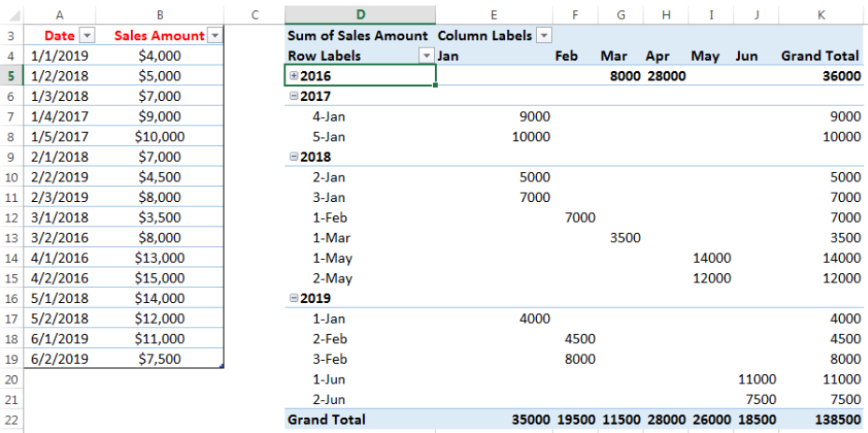Click the select-all corner triangle
Viewport: 868px width, 433px height.
click(x=15, y=16)
